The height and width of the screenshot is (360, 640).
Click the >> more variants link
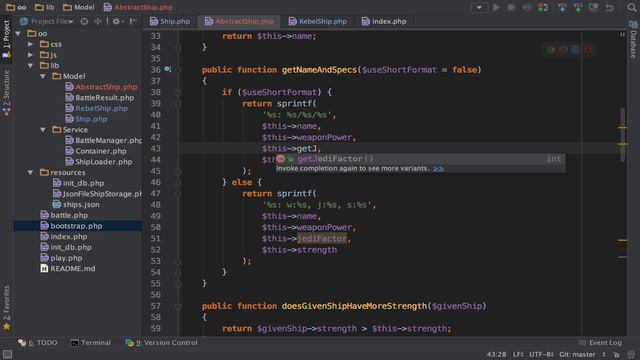click(x=438, y=169)
